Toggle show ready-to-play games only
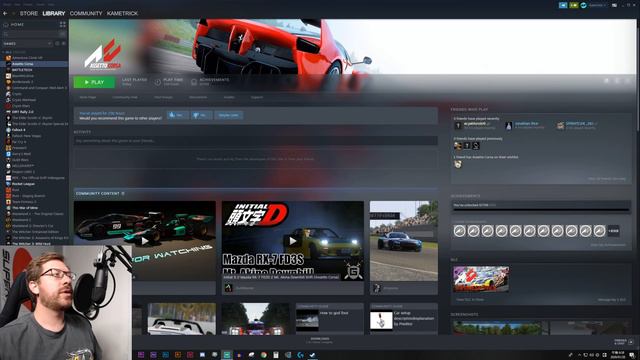Image resolution: width=640 pixels, height=360 pixels. [x=63, y=43]
